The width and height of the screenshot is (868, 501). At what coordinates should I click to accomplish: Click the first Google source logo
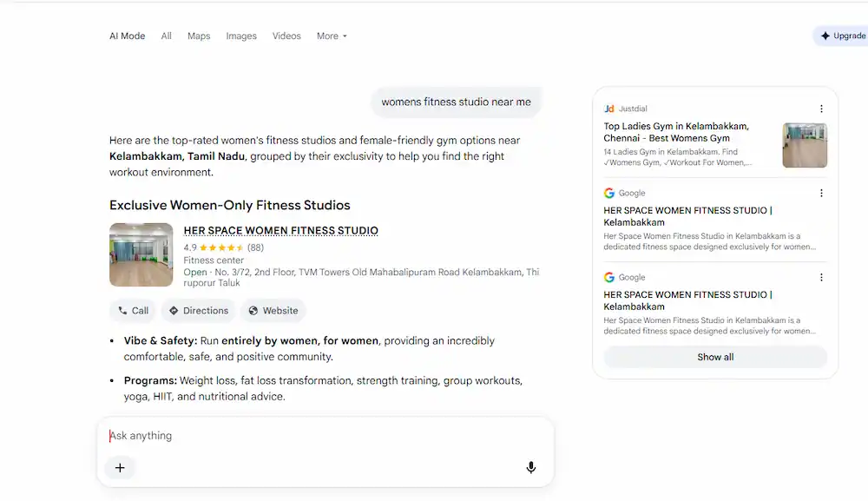[609, 193]
